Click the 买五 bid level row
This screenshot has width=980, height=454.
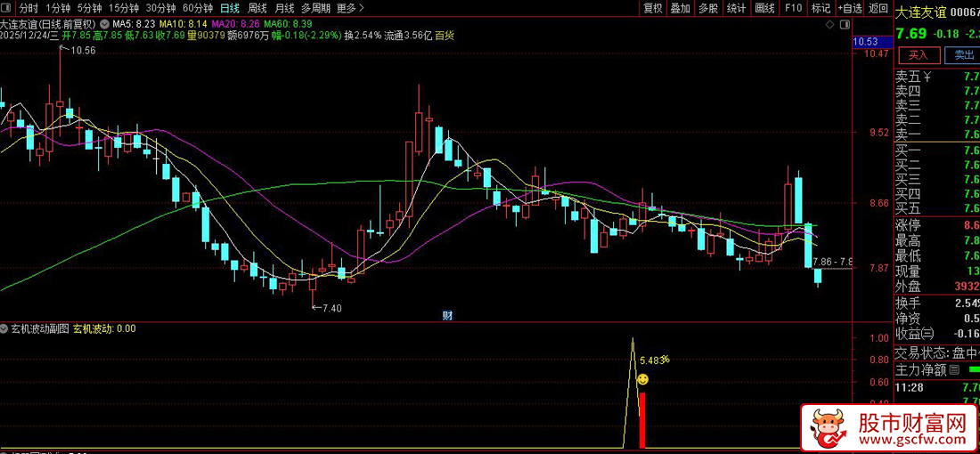[937, 208]
